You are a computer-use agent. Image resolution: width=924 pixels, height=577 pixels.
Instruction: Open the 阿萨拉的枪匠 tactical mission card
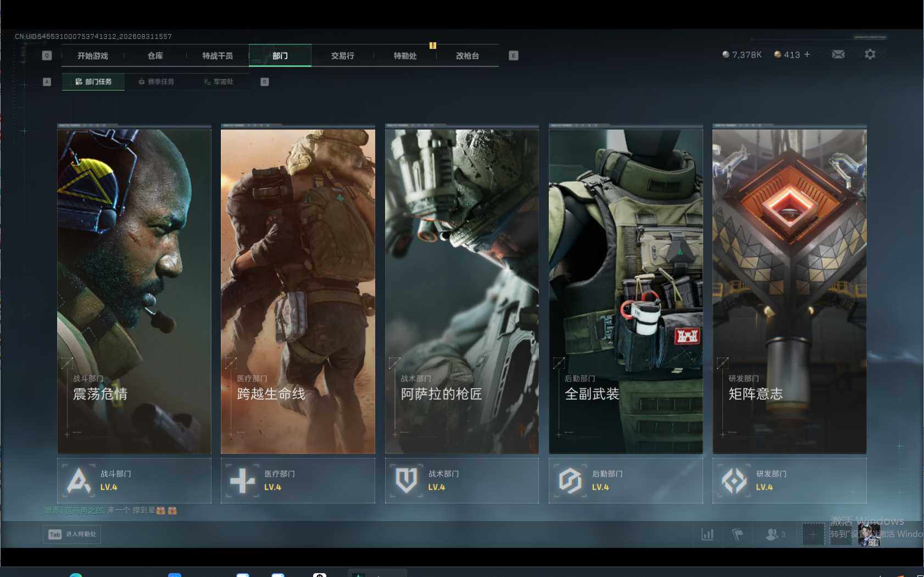pyautogui.click(x=462, y=291)
